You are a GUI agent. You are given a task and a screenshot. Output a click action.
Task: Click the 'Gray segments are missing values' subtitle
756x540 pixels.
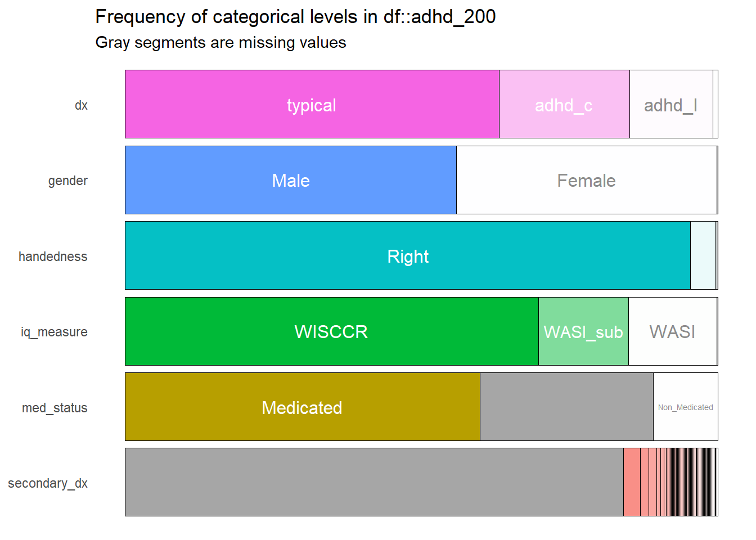[220, 43]
